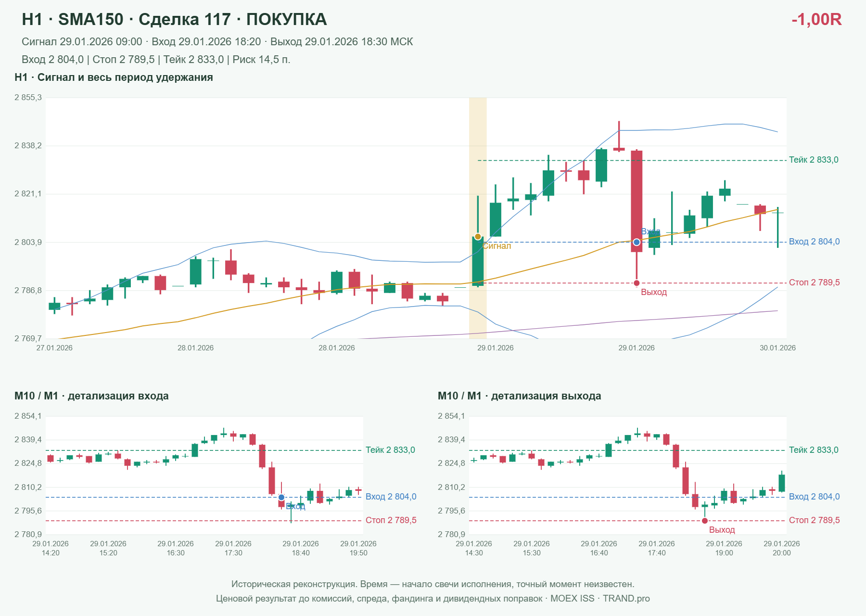Click the red exit dot in exit detail chart
This screenshot has width=866, height=616.
point(705,521)
